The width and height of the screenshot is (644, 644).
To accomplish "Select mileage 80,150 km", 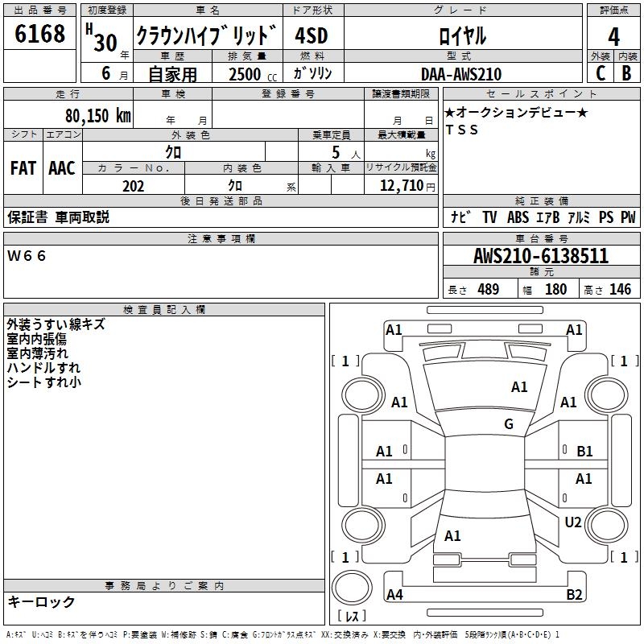I will click(x=98, y=116).
